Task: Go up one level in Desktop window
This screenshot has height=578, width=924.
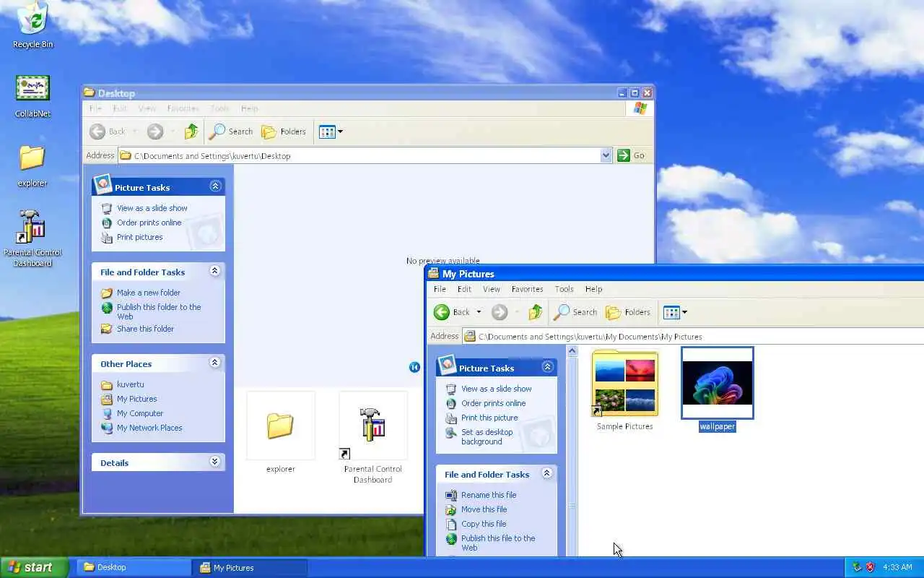Action: [191, 131]
